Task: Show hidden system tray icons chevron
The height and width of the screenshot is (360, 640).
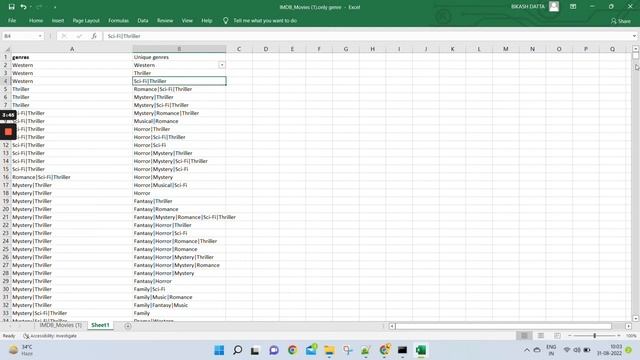Action: 527,350
